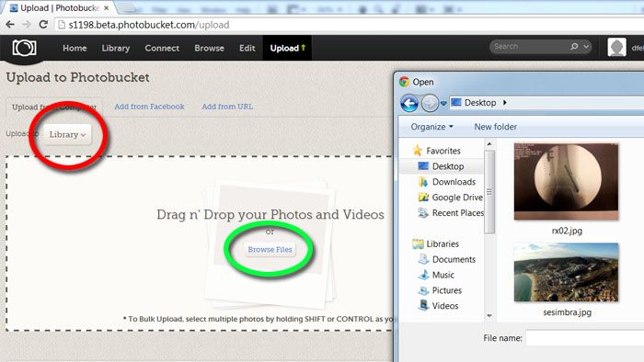644x362 pixels.
Task: Click the Open dialog back arrow
Action: click(409, 103)
